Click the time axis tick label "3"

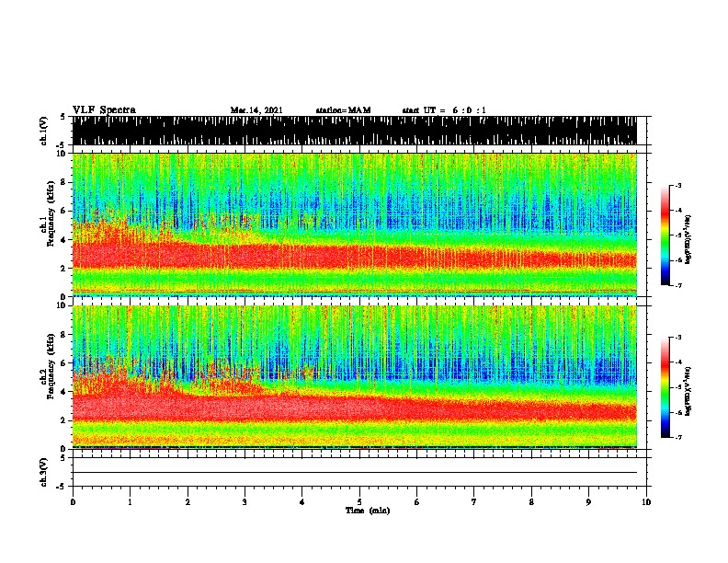click(245, 502)
